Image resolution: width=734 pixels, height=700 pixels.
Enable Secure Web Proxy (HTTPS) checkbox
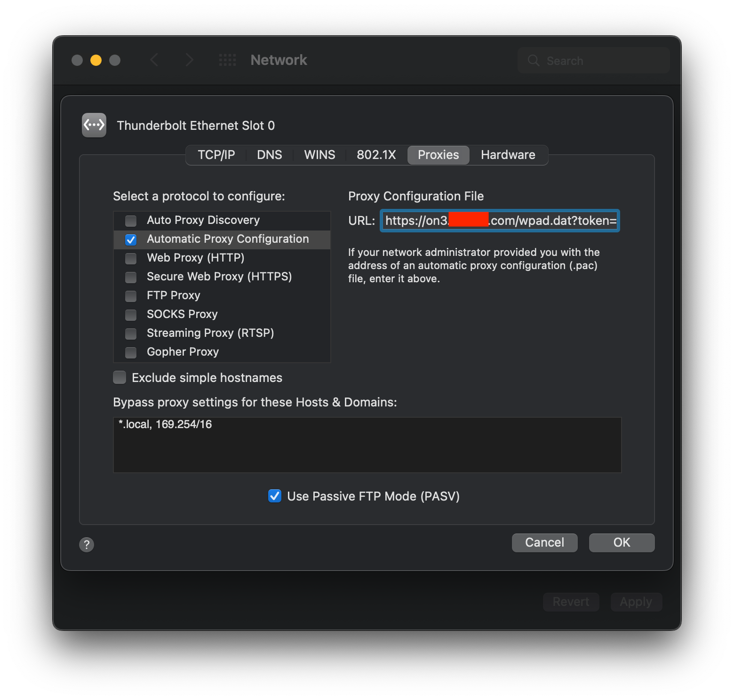point(131,277)
